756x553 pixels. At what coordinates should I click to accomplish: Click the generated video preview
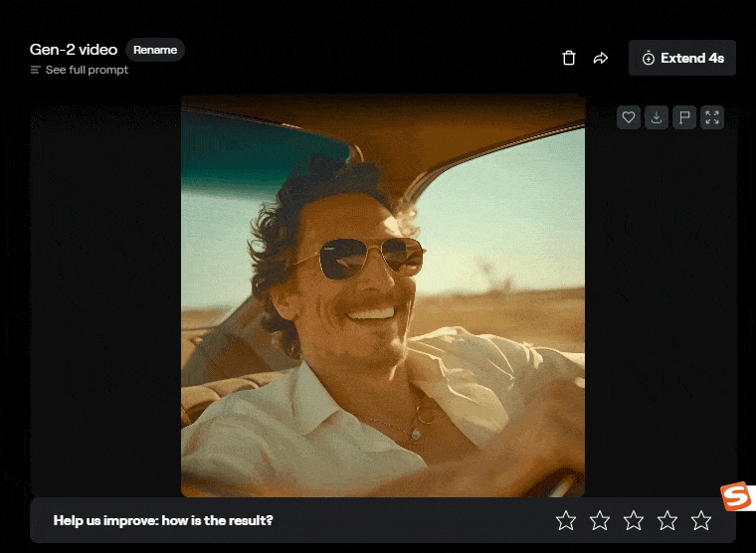[x=383, y=295]
